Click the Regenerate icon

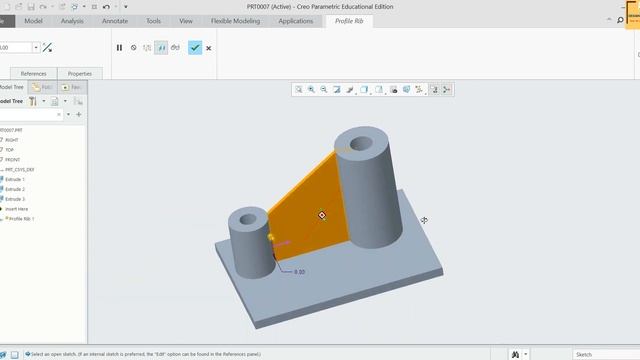click(75, 7)
